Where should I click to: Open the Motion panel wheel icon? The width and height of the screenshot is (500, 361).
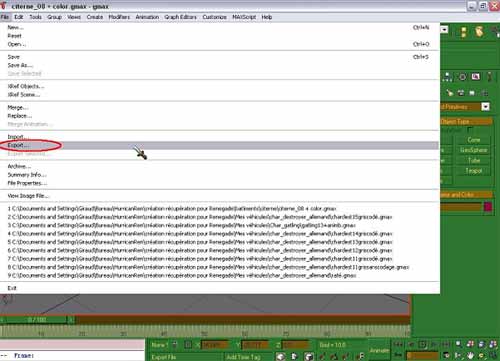point(463,77)
